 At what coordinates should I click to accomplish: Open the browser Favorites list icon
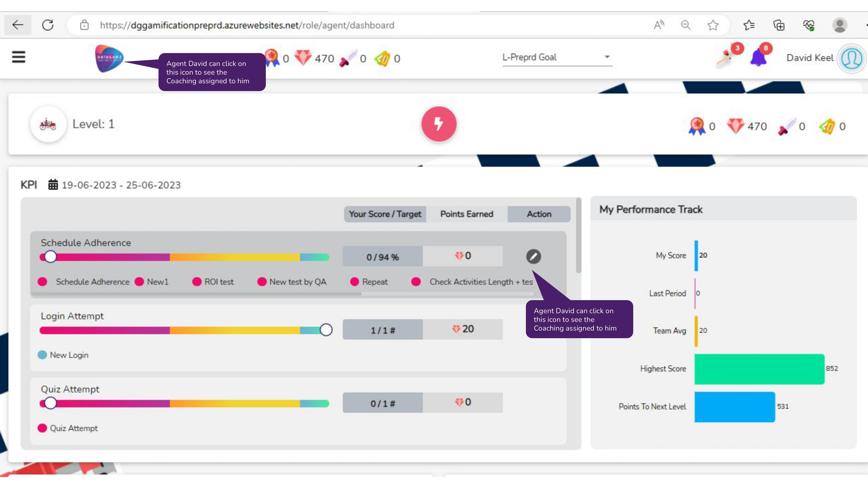point(749,25)
